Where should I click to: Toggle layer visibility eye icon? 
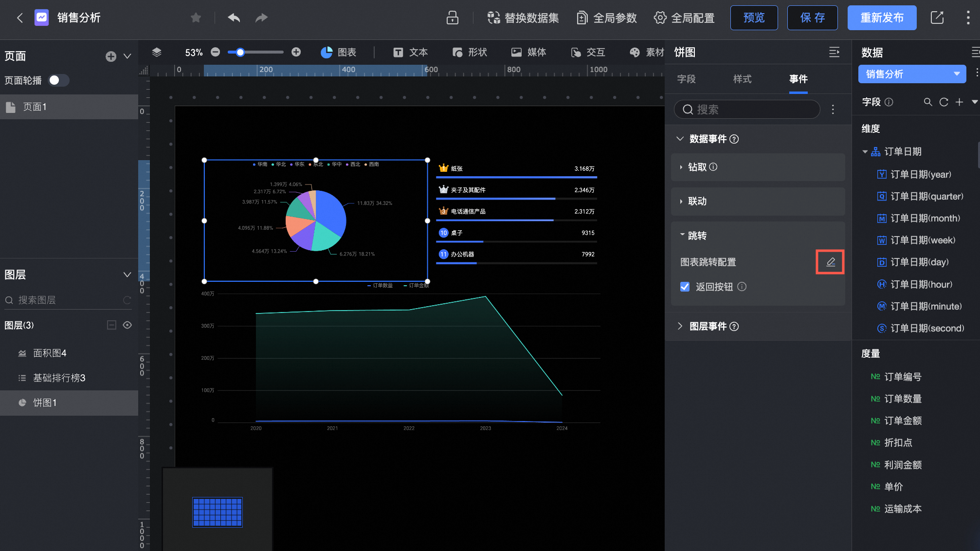click(x=127, y=325)
